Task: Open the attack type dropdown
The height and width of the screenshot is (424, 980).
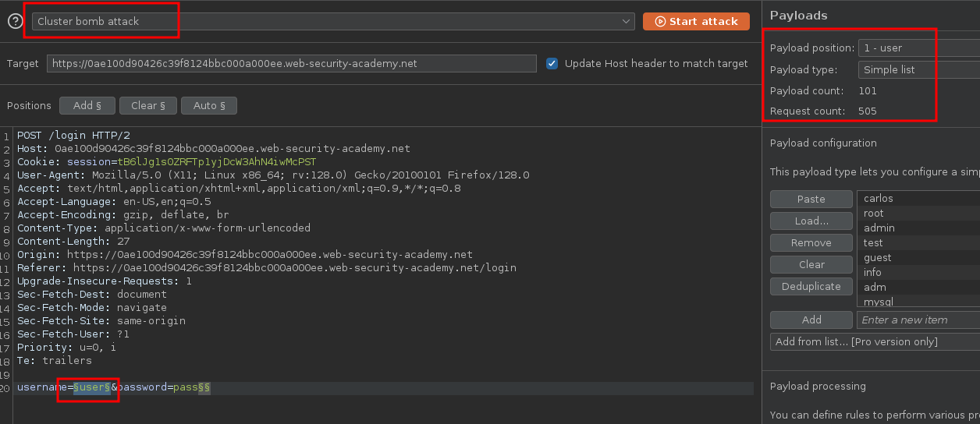Action: tap(333, 22)
